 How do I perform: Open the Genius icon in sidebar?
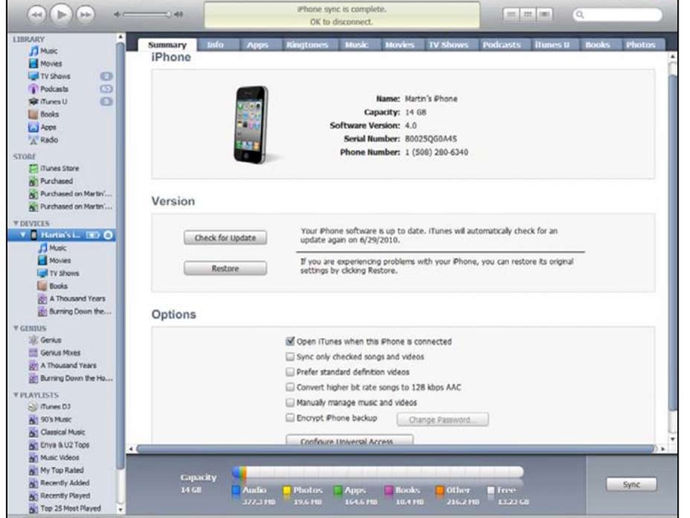33,340
